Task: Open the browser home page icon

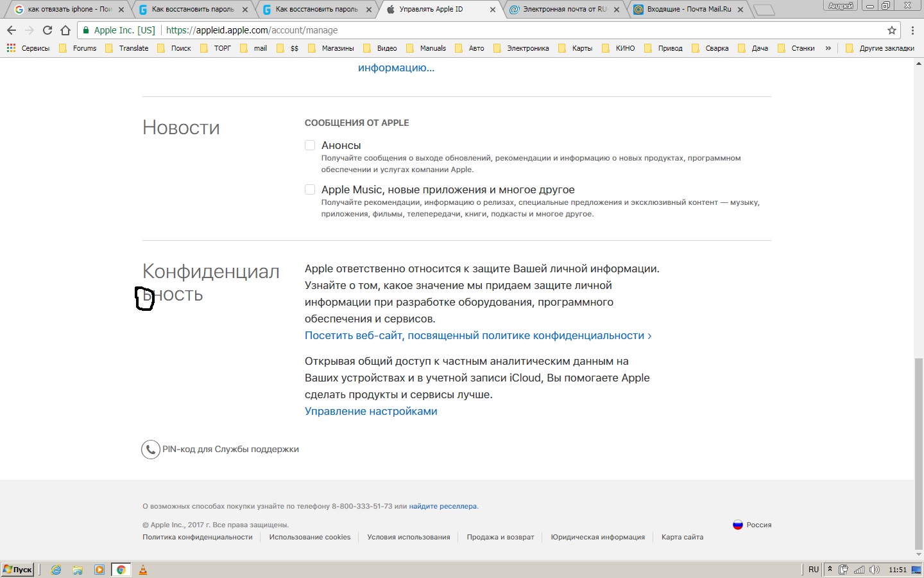Action: (x=65, y=30)
